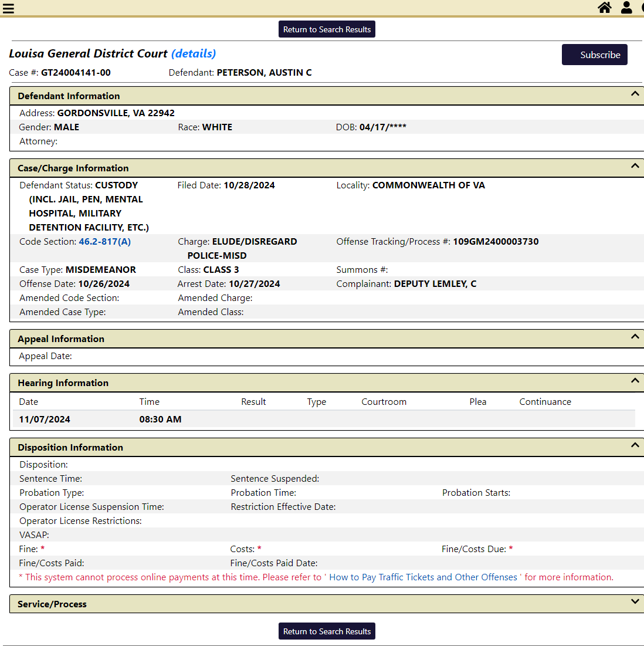
Task: Select defendant name PETERSON, AUSTIN C
Action: [x=265, y=73]
